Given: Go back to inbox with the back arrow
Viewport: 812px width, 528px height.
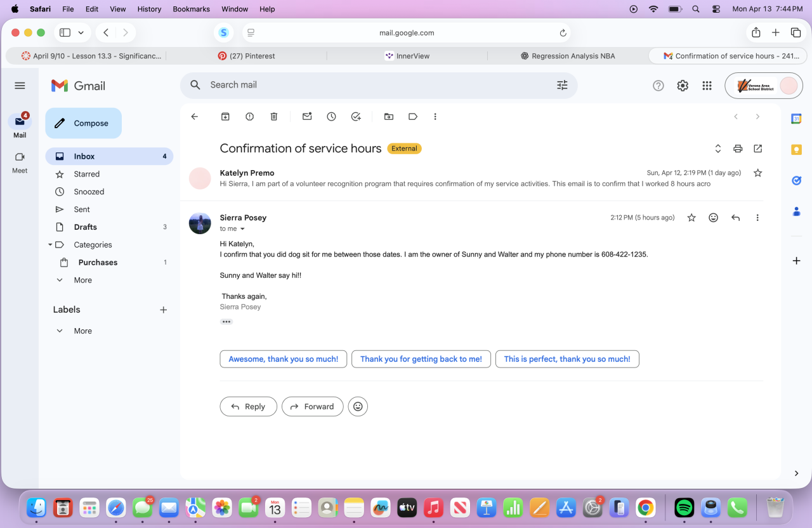Looking at the screenshot, I should coord(195,117).
